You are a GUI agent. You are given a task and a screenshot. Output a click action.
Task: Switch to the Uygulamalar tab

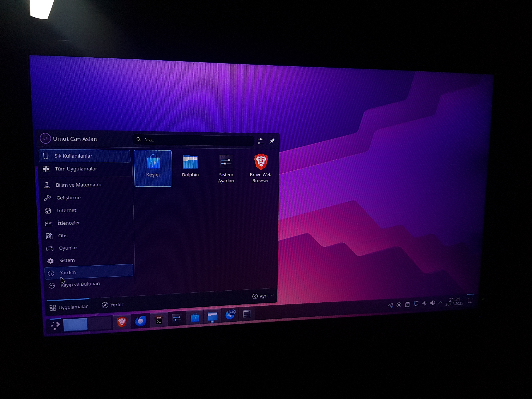point(69,307)
